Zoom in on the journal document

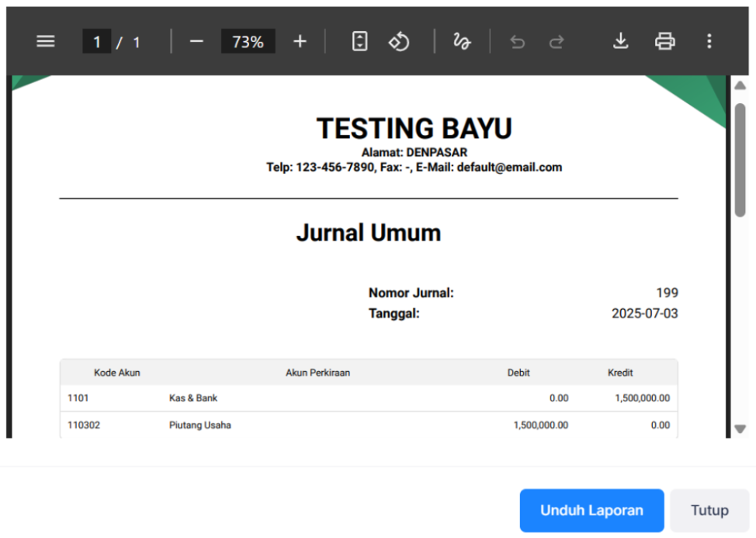[x=300, y=41]
